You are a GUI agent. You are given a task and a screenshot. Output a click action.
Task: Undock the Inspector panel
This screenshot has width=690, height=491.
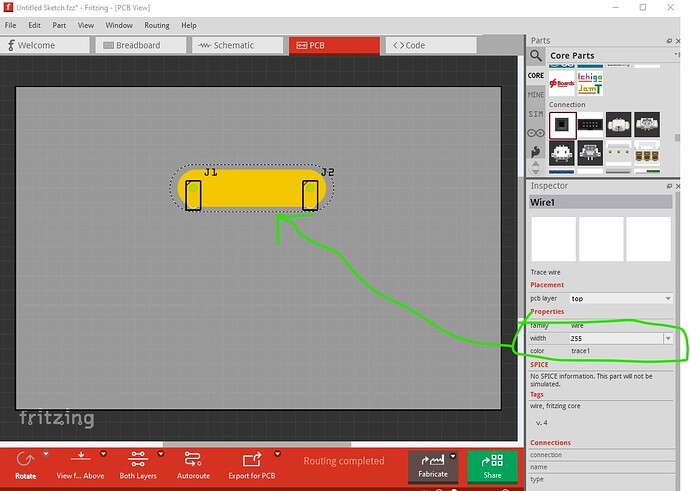point(669,186)
